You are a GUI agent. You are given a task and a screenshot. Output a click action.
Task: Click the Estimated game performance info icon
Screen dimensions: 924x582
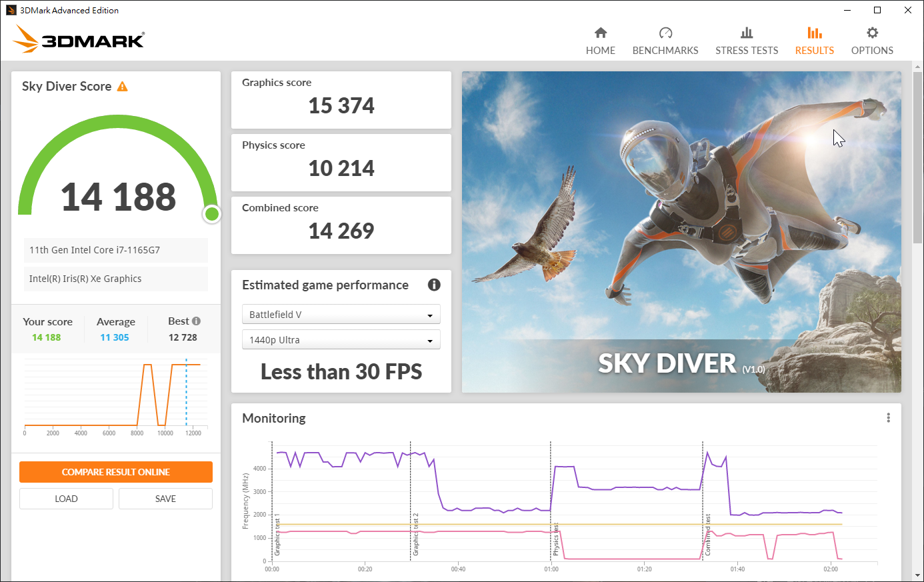click(434, 285)
